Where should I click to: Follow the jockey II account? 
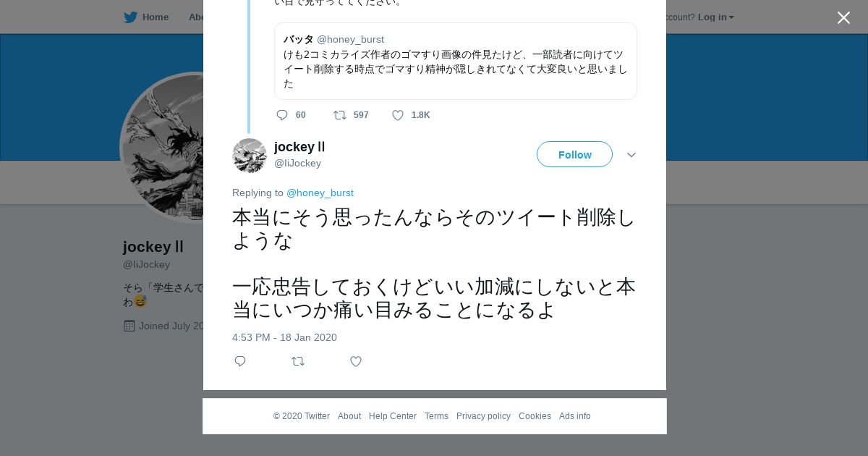pyautogui.click(x=574, y=155)
